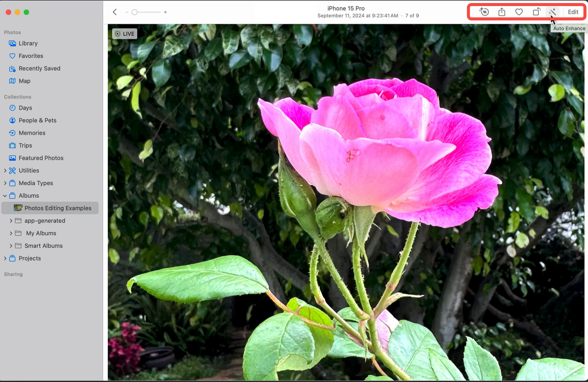This screenshot has width=588, height=382.
Task: Rotate the photo counterclockwise
Action: pos(536,12)
